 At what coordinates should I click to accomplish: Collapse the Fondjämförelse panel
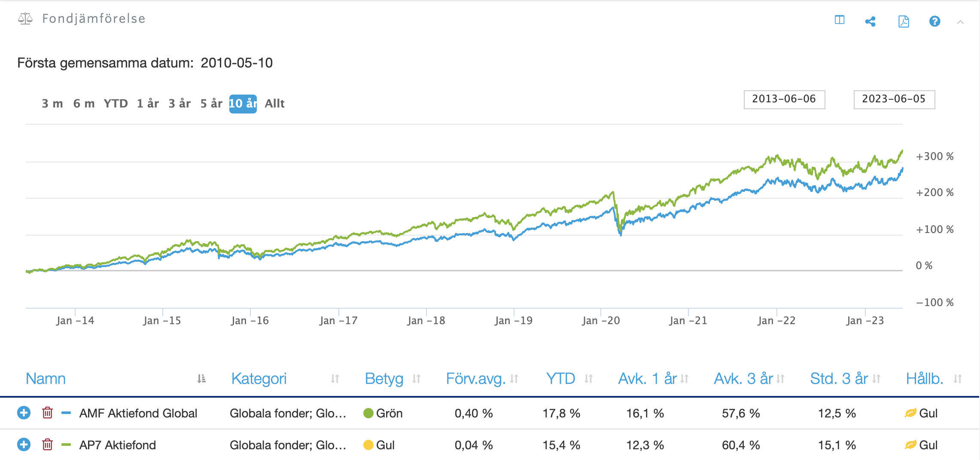pos(960,22)
